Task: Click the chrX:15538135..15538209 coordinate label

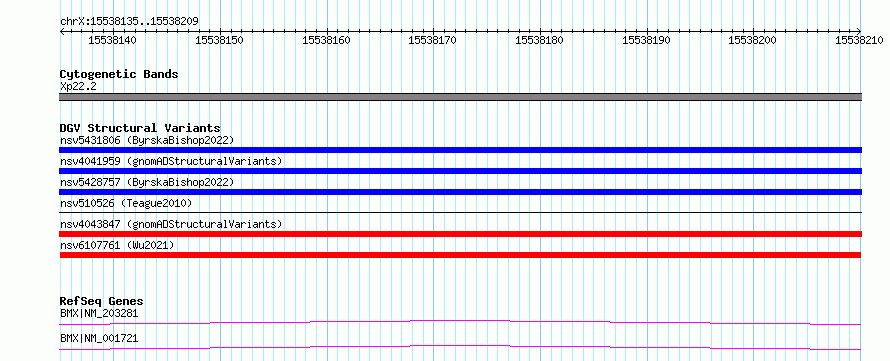Action: coord(129,22)
